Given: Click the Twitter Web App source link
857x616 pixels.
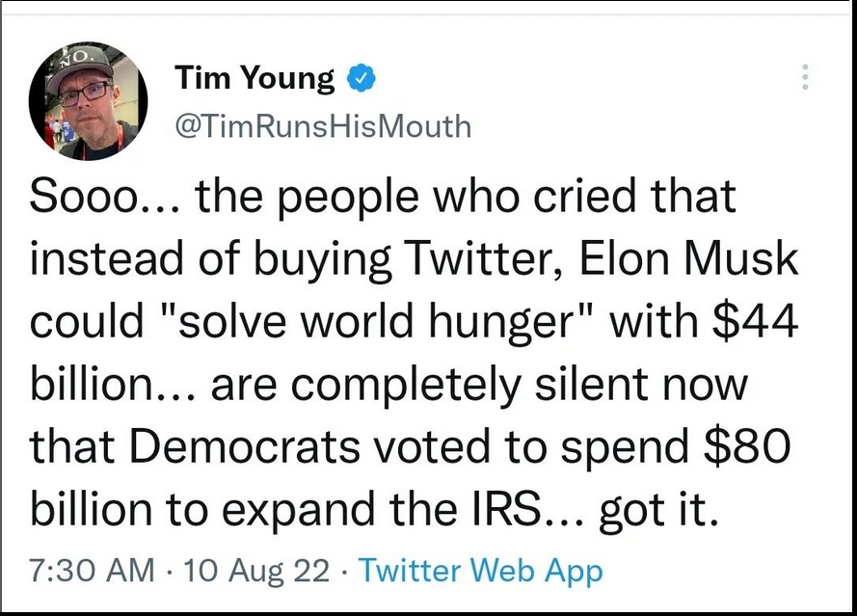Looking at the screenshot, I should [480, 572].
